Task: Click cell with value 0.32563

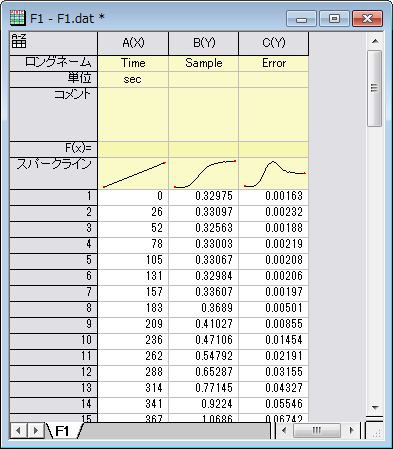Action: (x=204, y=229)
